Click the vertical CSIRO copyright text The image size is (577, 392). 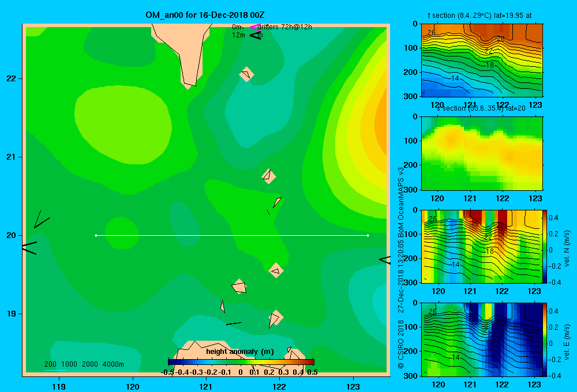401,267
